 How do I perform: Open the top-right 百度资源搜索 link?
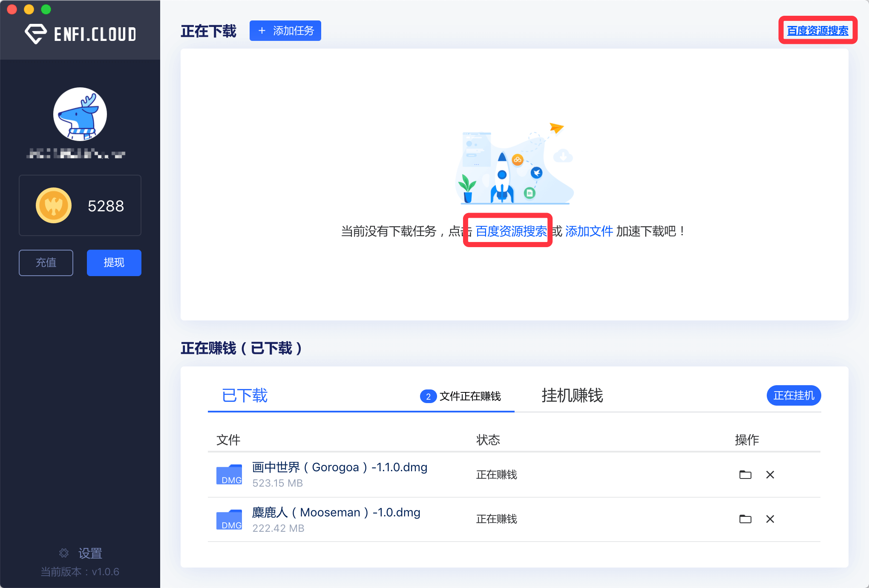[x=817, y=31]
